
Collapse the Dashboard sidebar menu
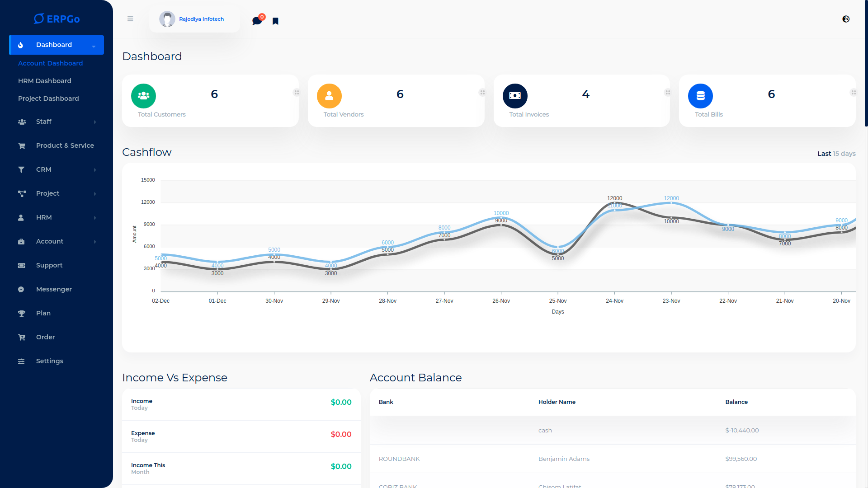pyautogui.click(x=57, y=45)
